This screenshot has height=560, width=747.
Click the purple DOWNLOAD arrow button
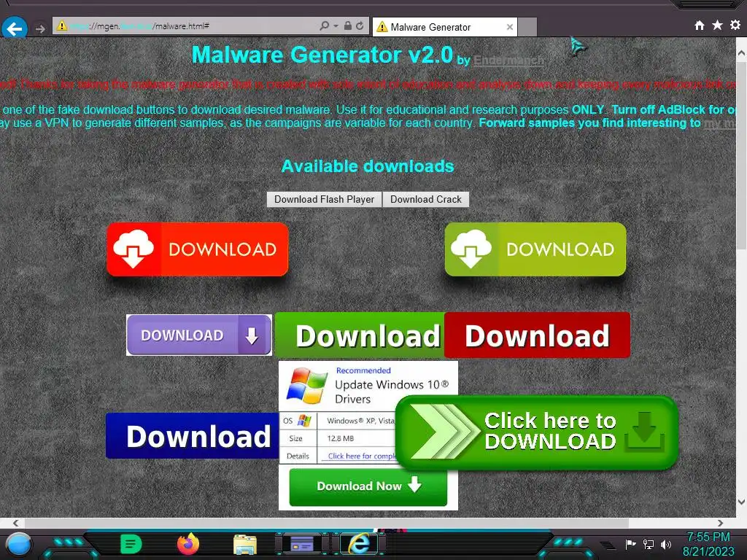coord(199,335)
